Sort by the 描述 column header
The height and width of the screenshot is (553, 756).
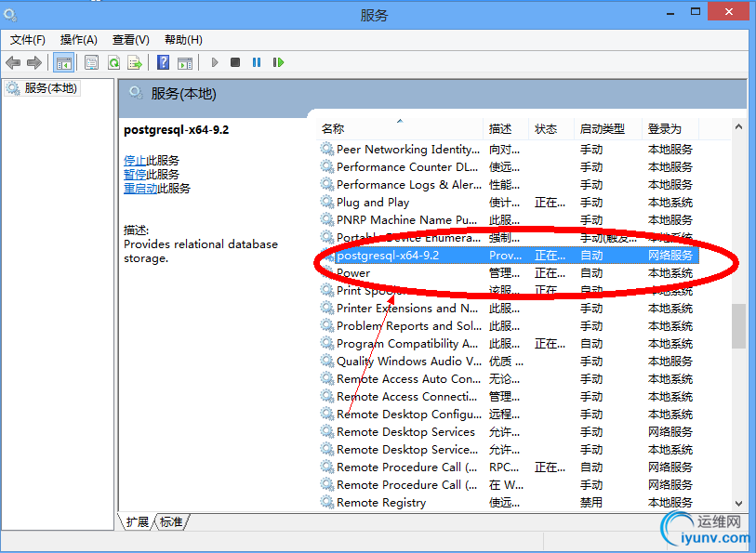pyautogui.click(x=506, y=129)
